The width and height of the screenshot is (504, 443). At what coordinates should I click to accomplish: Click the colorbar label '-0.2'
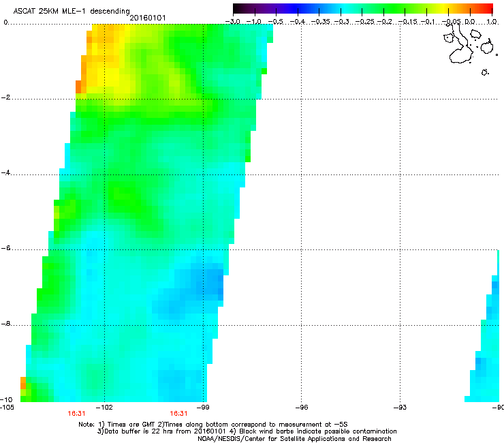(385, 22)
